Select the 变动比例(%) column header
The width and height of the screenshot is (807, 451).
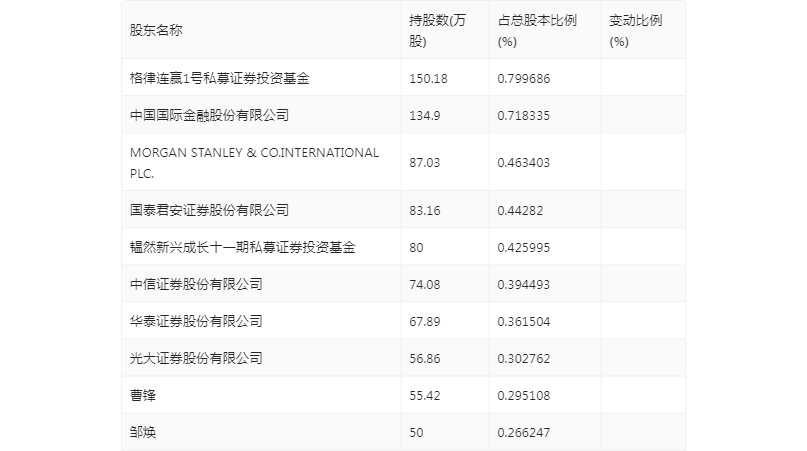(636, 31)
